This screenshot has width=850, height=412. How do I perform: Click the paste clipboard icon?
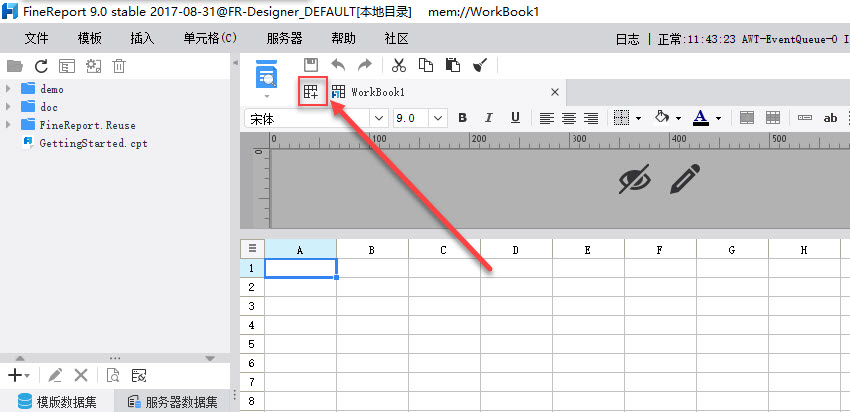click(453, 65)
